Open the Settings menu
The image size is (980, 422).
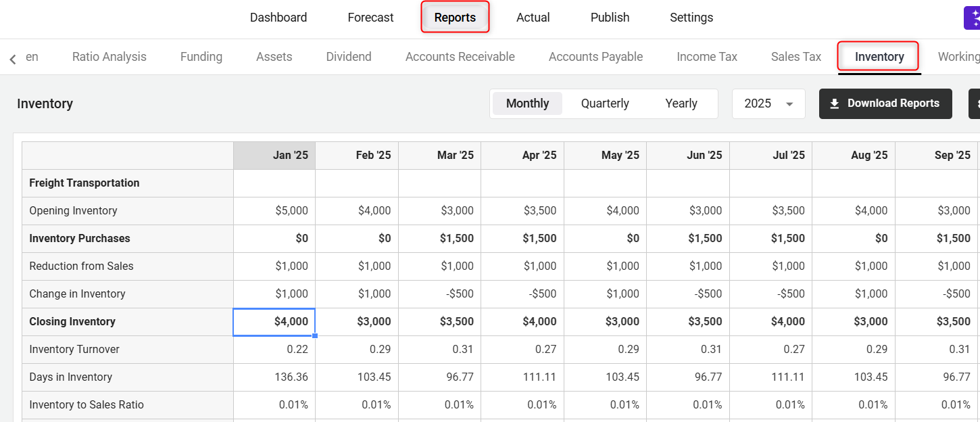click(691, 18)
